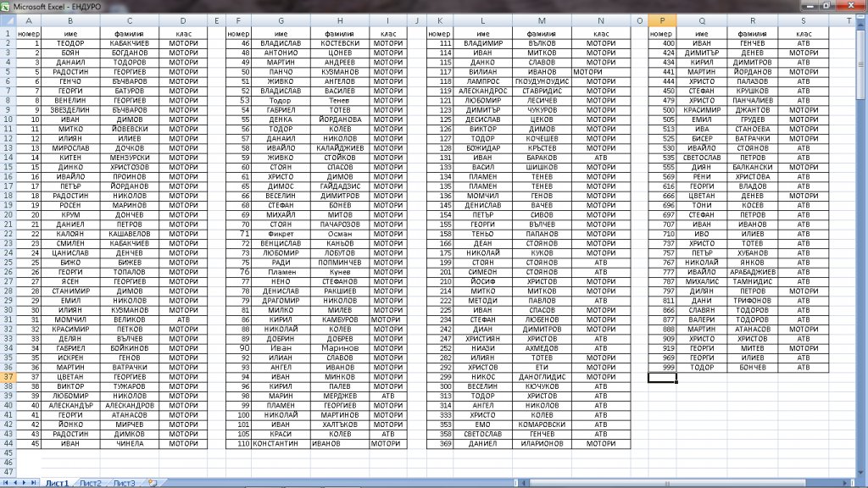Click the cell containing ПАНЧАЛИЕВ

point(753,100)
